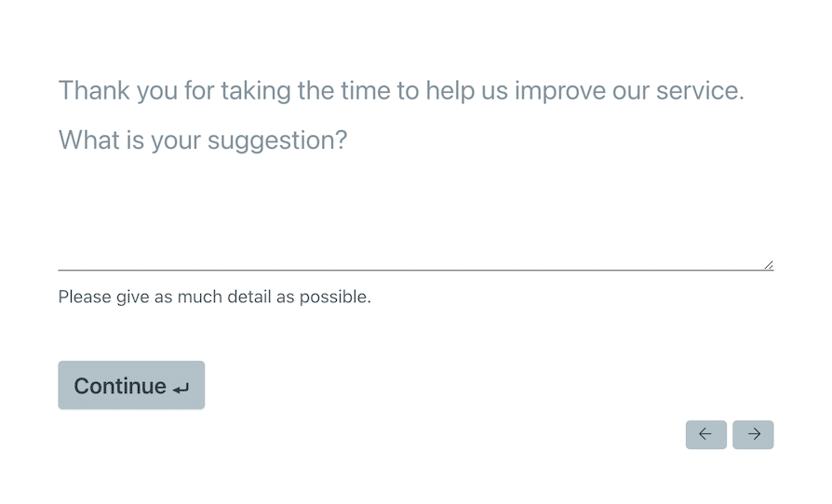This screenshot has height=504, width=832.
Task: Place cursor in the suggestion field
Action: [x=415, y=222]
